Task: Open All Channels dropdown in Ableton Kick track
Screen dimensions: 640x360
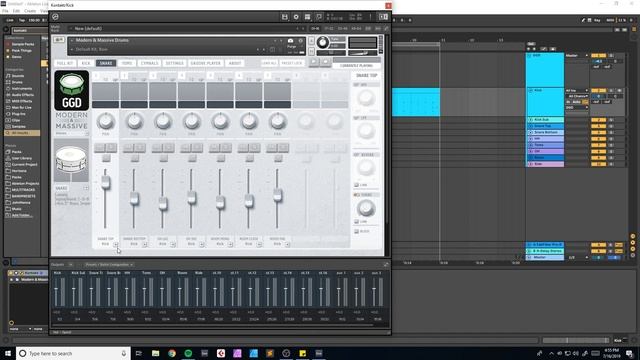Action: (x=578, y=96)
